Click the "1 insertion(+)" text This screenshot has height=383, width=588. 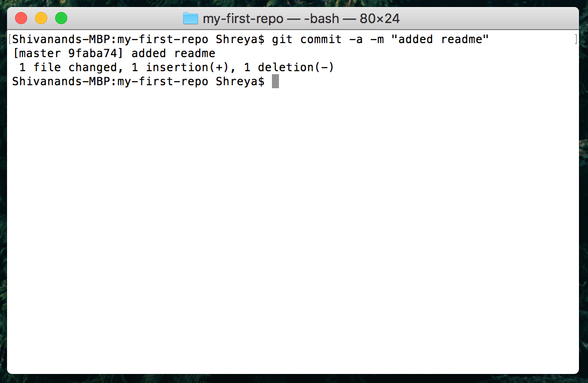[180, 68]
